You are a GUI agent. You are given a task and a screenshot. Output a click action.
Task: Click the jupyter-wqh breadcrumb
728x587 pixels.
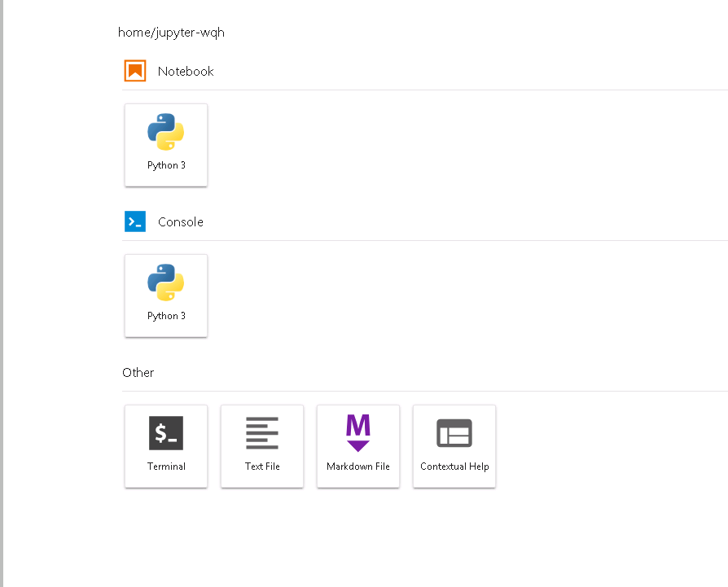188,33
